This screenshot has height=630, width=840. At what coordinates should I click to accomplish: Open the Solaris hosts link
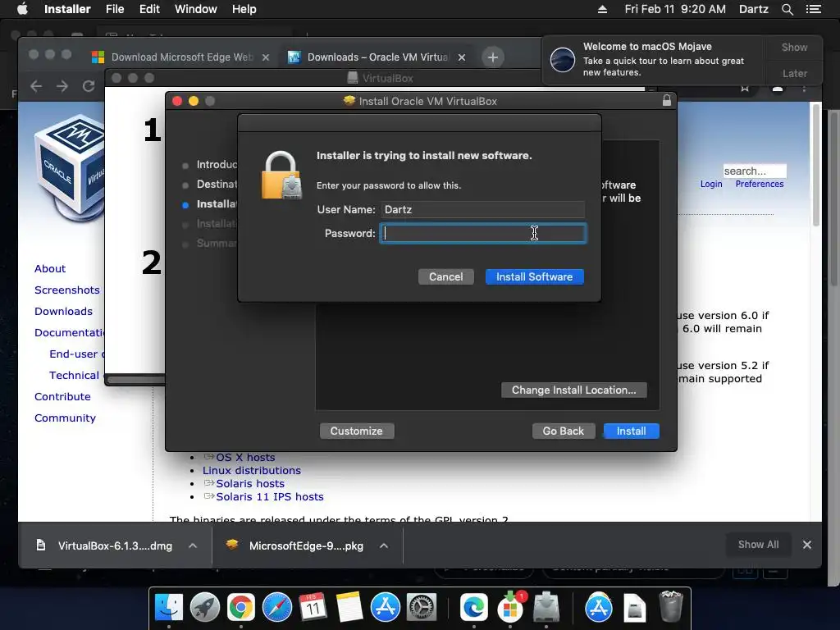pyautogui.click(x=250, y=483)
